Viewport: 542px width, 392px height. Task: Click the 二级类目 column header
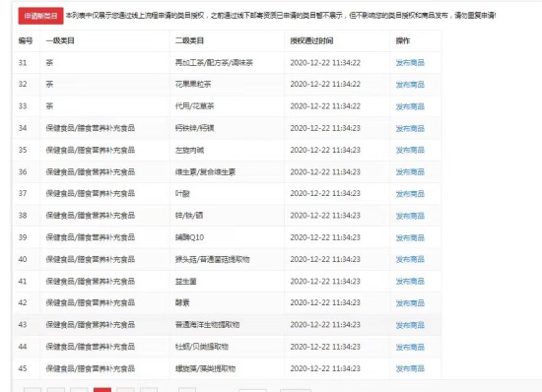point(189,40)
